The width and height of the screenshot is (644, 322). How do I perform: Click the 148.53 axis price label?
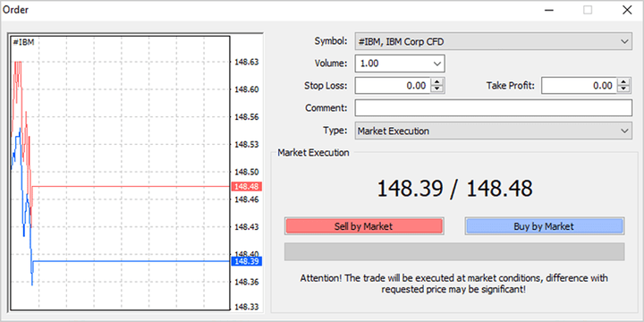247,145
